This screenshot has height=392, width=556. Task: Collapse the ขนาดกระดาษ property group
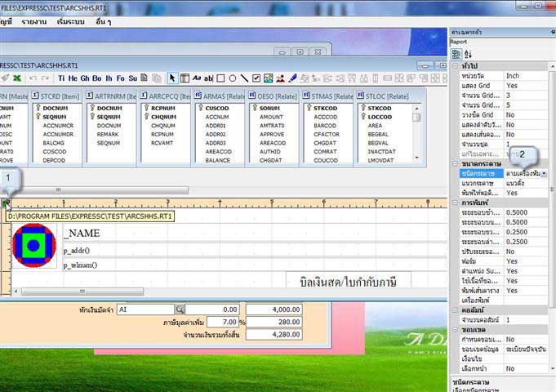(455, 163)
